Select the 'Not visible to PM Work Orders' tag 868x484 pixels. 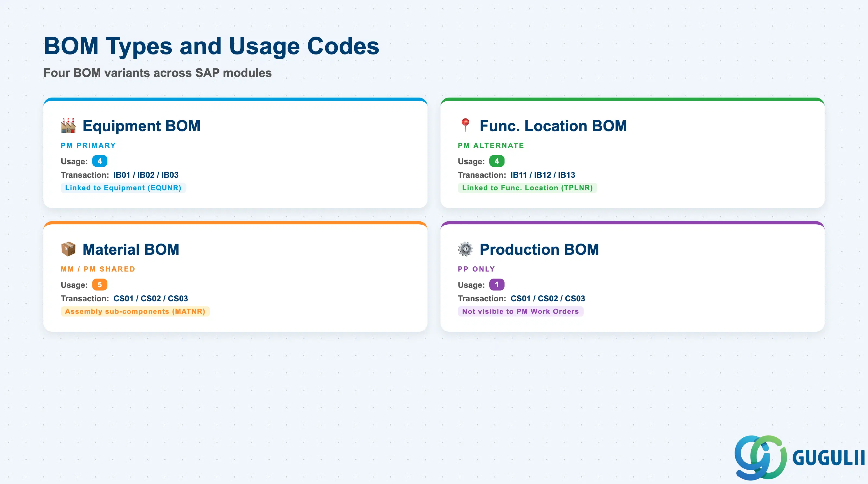coord(520,311)
